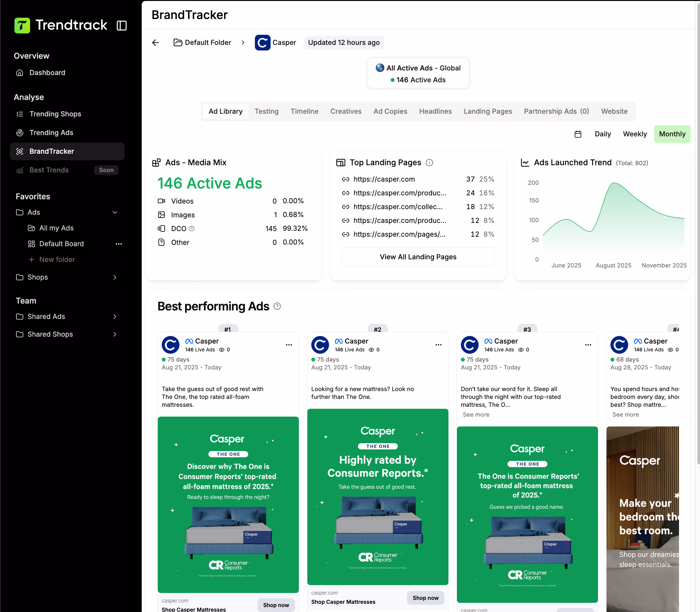Collapse the Ads favorites folder chevron

click(x=115, y=212)
